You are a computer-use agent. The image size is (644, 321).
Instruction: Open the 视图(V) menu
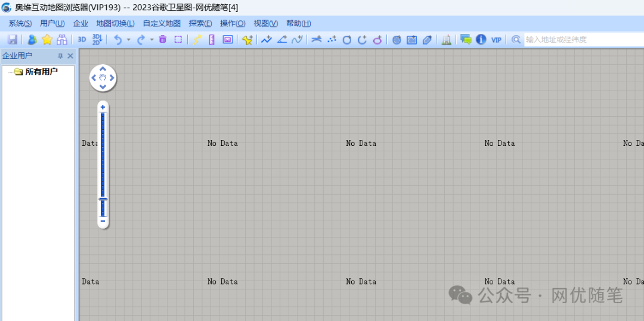(x=266, y=23)
